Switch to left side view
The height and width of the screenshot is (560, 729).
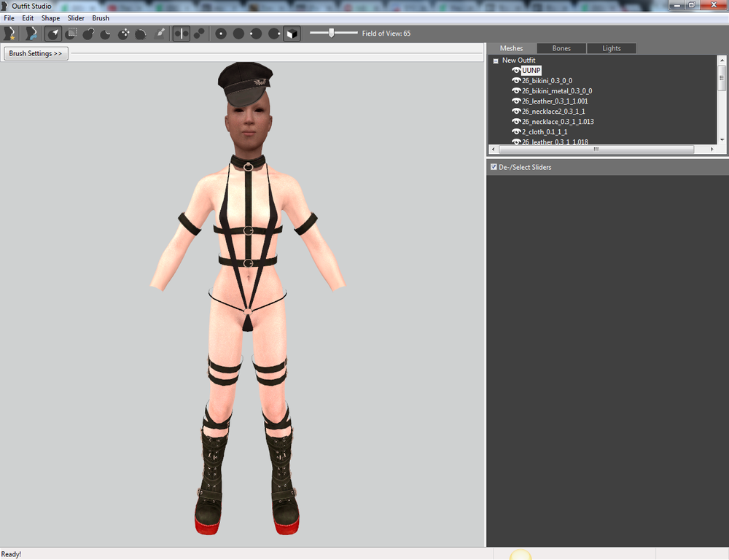pyautogui.click(x=256, y=34)
